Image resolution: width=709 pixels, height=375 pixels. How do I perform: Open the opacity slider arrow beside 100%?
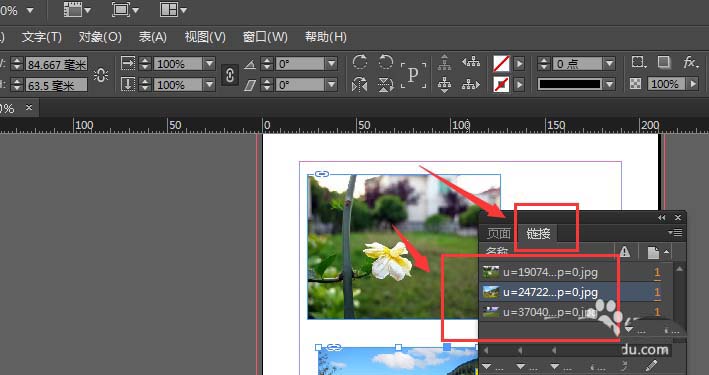point(692,84)
